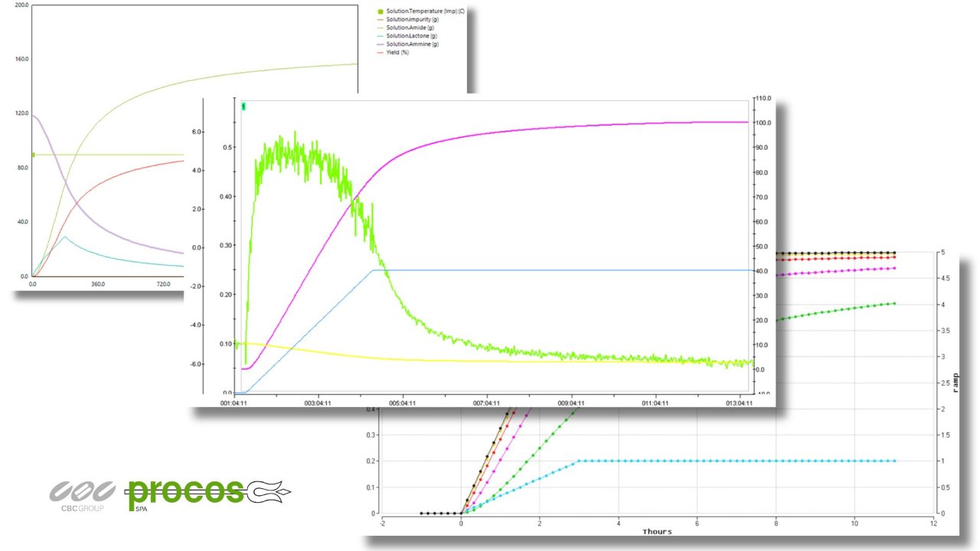The image size is (980, 551).
Task: Click the 160.0 axis label on left chart
Action: coord(21,59)
